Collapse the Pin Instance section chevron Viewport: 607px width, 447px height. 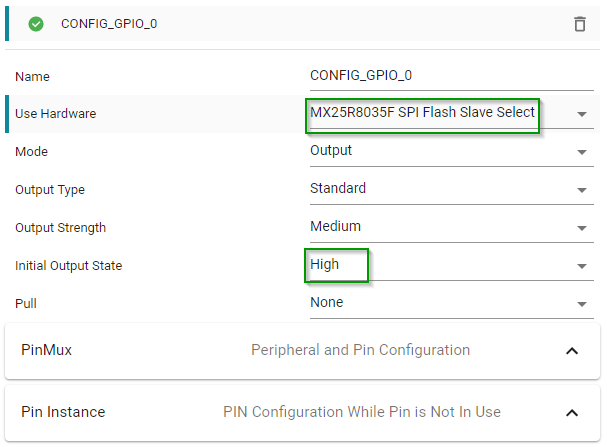[x=572, y=413]
